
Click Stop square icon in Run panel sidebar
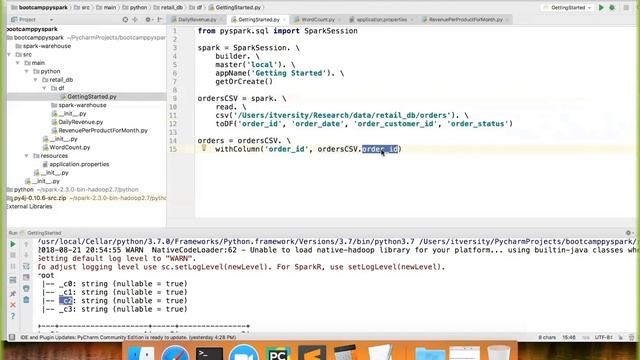coord(13,255)
